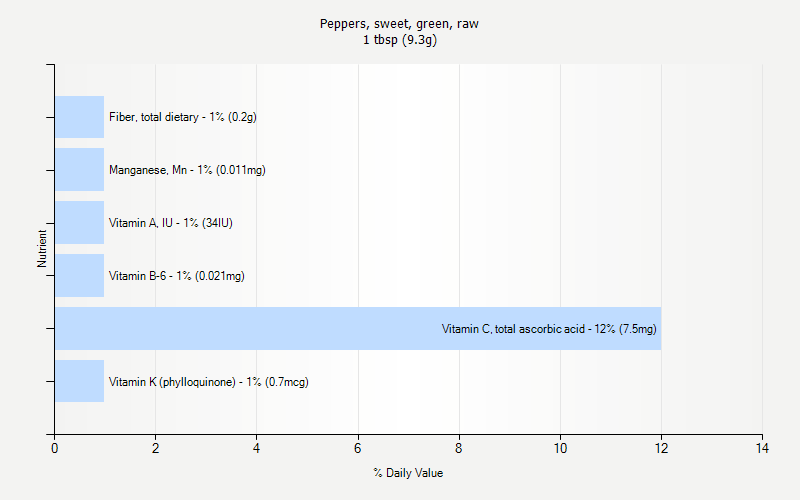This screenshot has height=500, width=800.
Task: Click the x-axis tick value 6
Action: point(358,449)
